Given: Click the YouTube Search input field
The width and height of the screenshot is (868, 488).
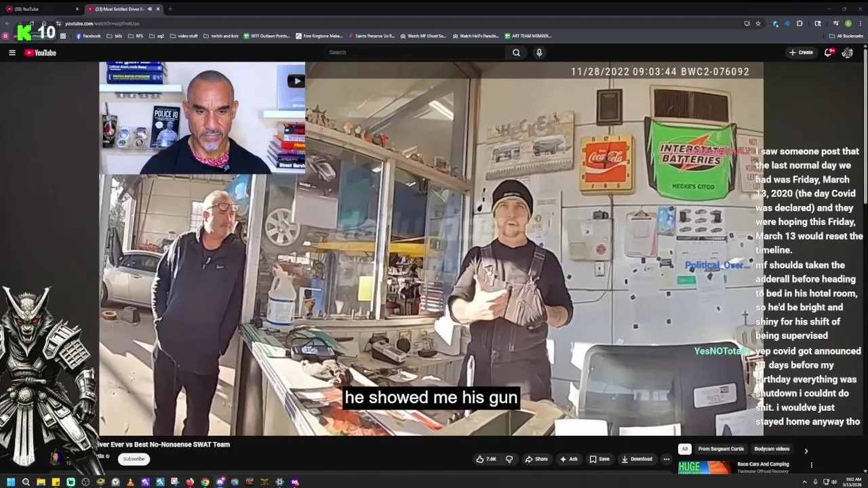Looking at the screenshot, I should click(x=415, y=52).
